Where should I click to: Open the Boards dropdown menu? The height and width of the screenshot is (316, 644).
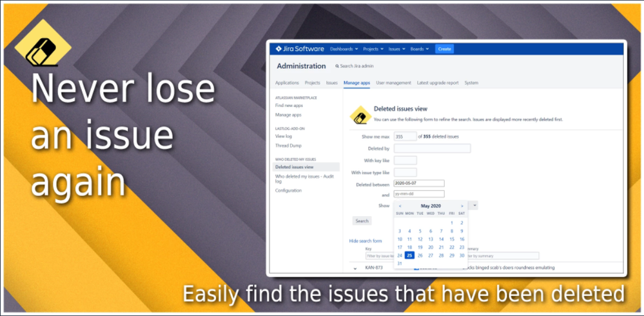pos(419,49)
